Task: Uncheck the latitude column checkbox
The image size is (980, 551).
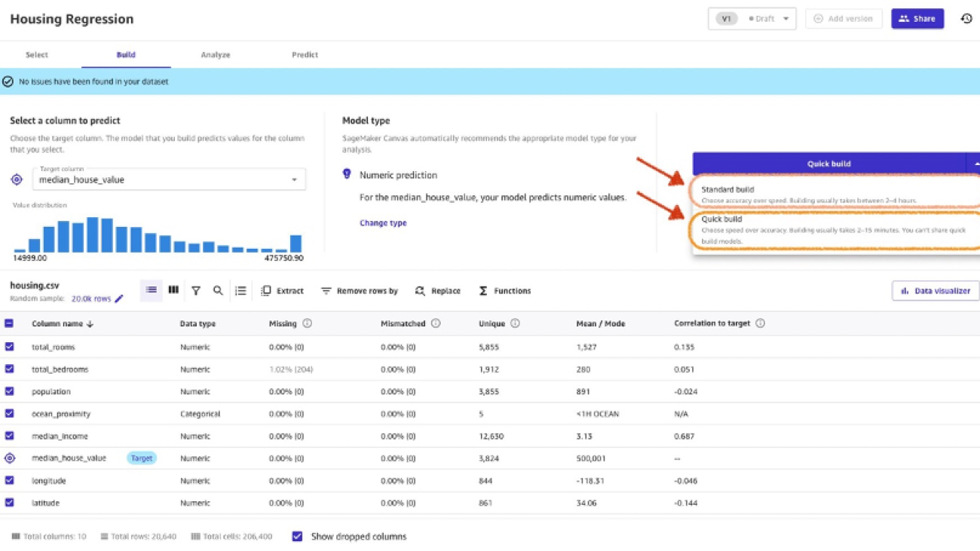Action: pyautogui.click(x=9, y=503)
